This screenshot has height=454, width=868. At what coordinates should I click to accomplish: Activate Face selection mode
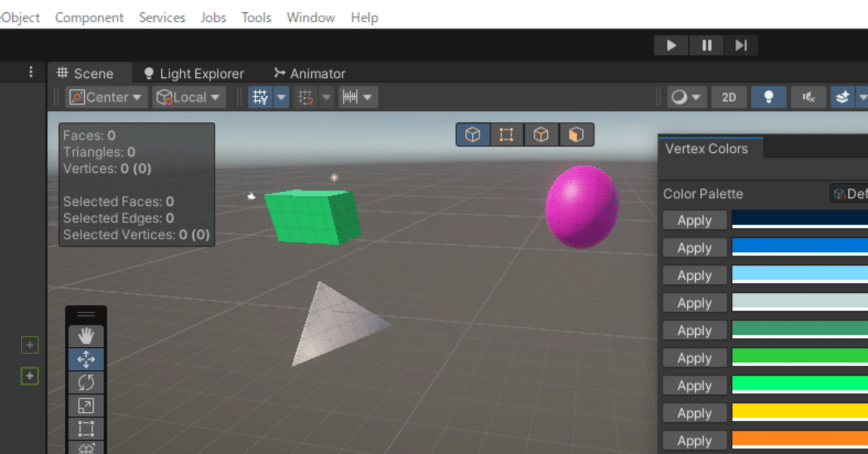coord(576,134)
